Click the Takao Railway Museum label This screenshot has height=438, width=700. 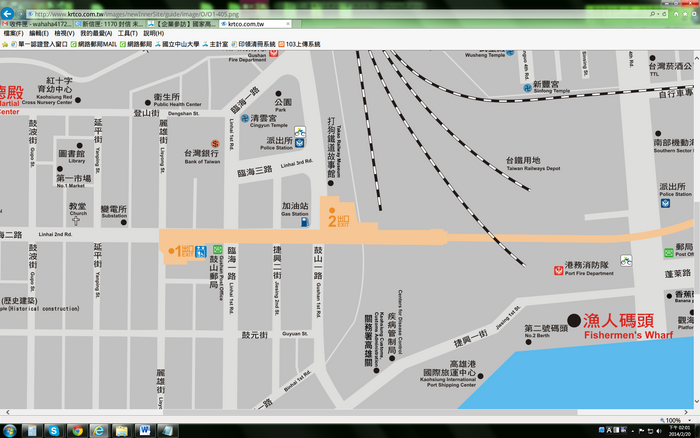[x=338, y=151]
